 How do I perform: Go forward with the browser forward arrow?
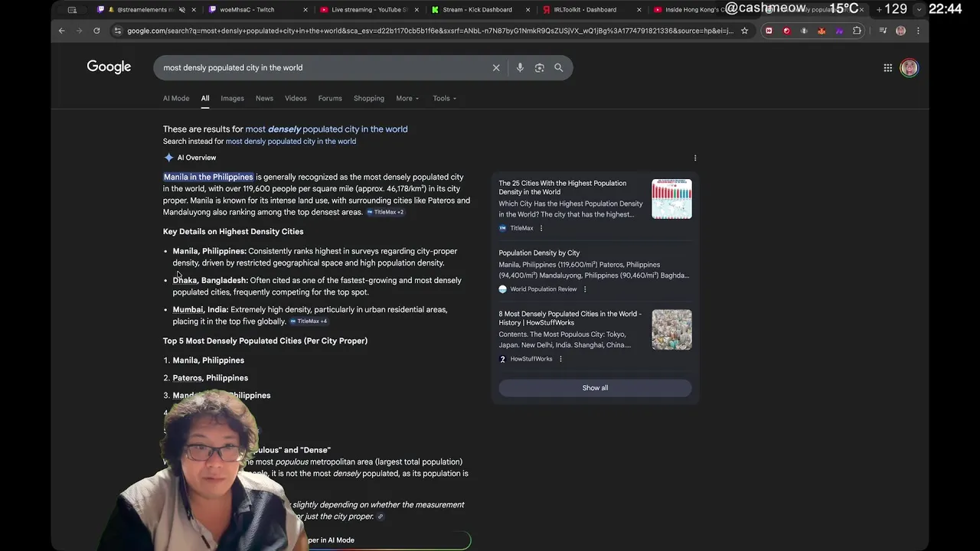(x=79, y=31)
